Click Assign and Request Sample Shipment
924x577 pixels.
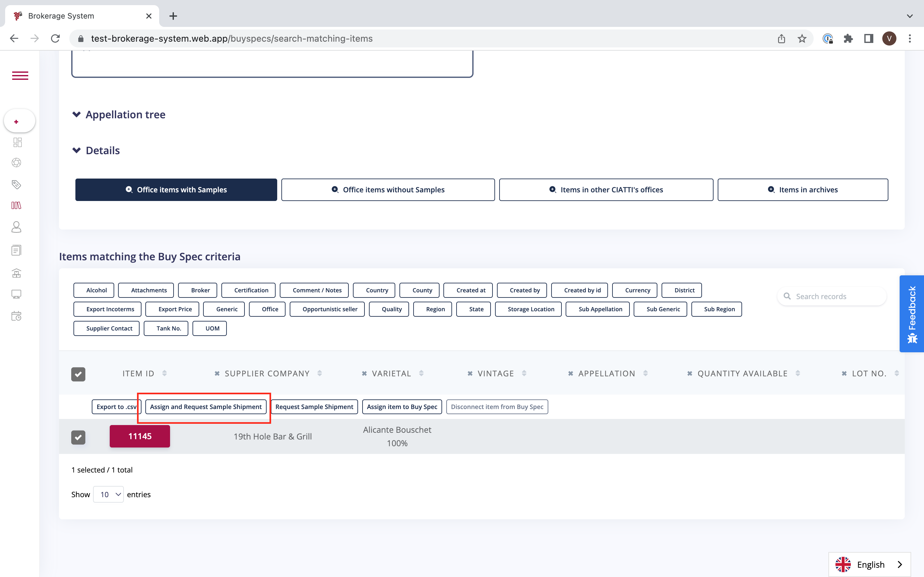point(206,406)
